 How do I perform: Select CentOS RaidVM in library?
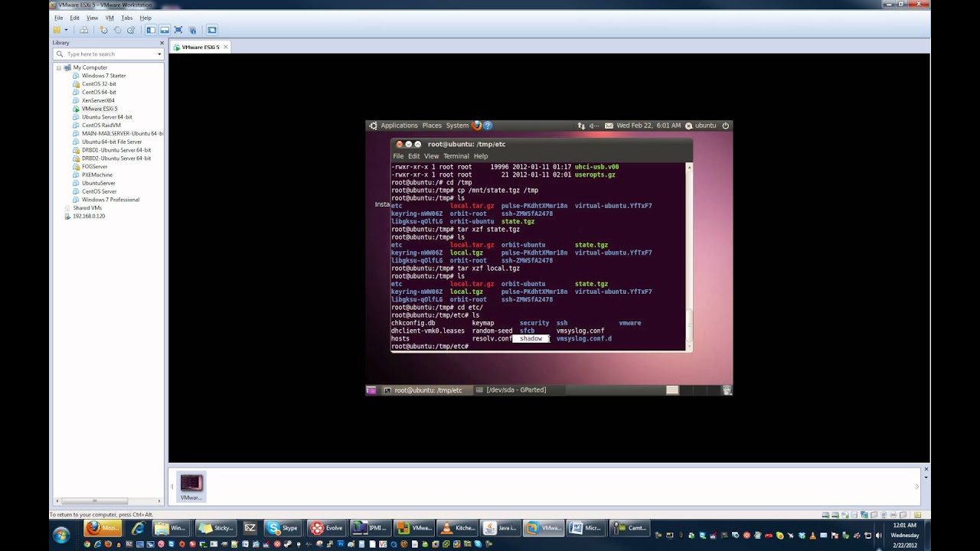[x=101, y=125]
